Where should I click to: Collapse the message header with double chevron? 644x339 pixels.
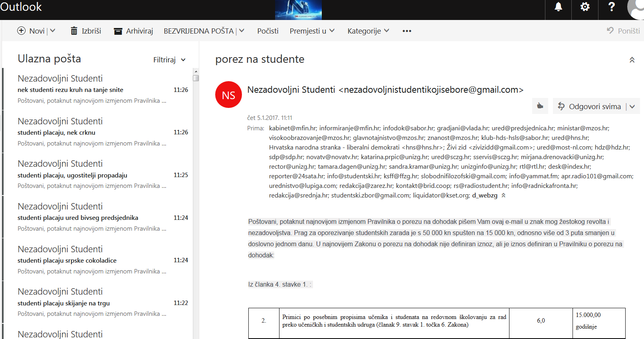[632, 60]
